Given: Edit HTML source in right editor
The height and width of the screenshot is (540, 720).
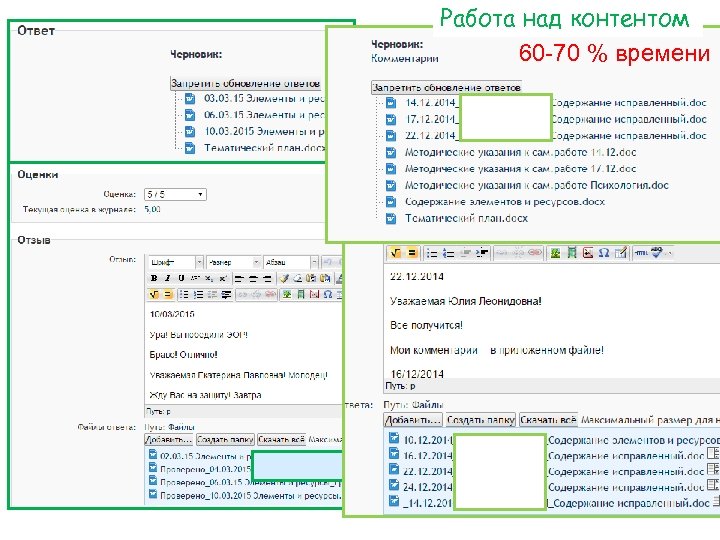Looking at the screenshot, I should tap(641, 253).
